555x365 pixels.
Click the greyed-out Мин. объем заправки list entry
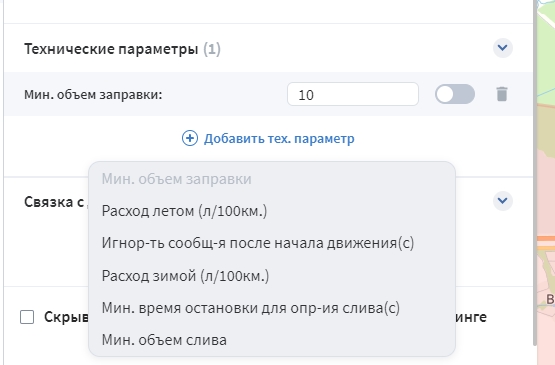[176, 179]
